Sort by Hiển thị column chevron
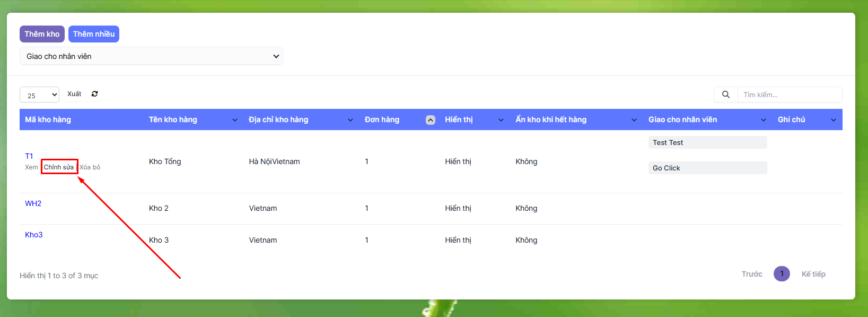Screen dimensions: 868x317 click(501, 120)
